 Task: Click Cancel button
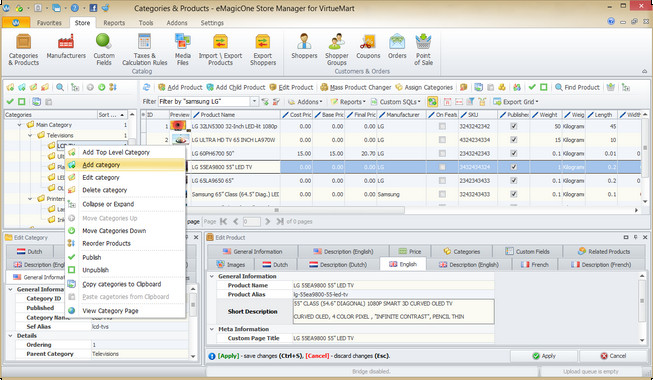[x=613, y=356]
